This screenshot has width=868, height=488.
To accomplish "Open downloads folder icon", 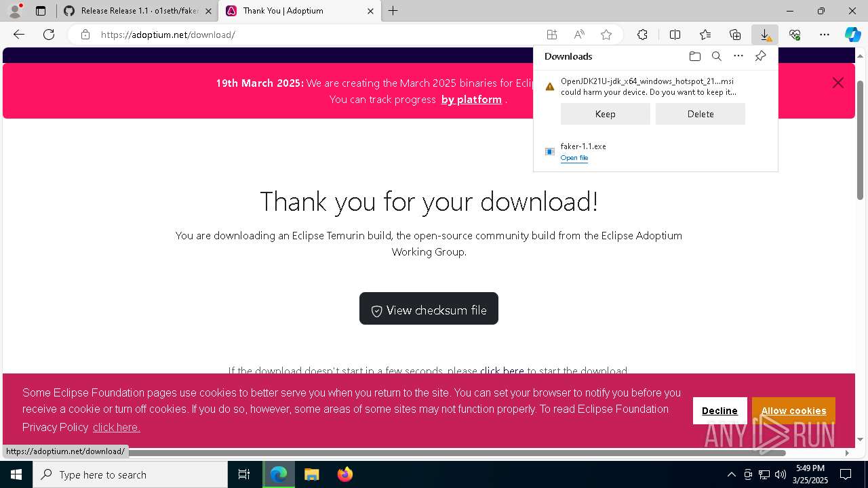I will click(694, 56).
